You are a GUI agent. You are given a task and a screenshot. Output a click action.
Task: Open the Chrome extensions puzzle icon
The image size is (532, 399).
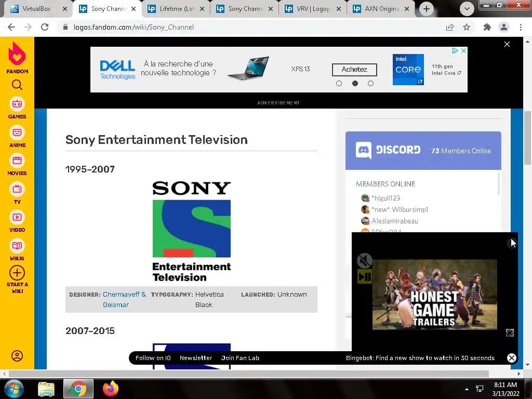click(x=487, y=27)
